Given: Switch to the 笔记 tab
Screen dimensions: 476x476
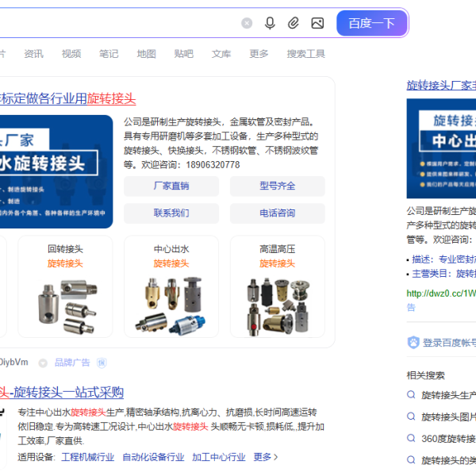Looking at the screenshot, I should click(x=109, y=54).
